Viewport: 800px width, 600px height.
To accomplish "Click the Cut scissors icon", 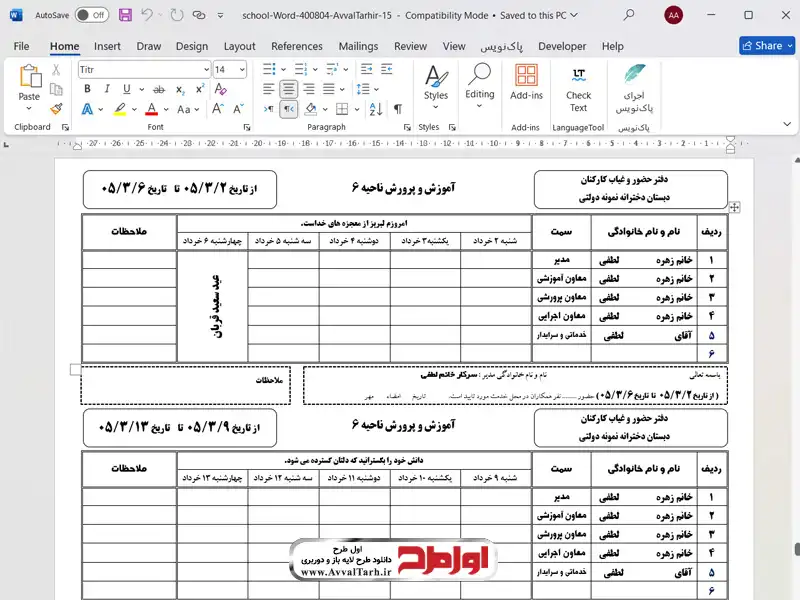I will (x=57, y=70).
